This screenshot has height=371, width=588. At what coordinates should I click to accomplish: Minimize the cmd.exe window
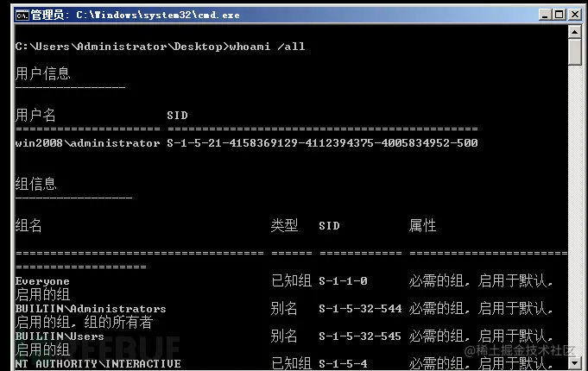(545, 15)
